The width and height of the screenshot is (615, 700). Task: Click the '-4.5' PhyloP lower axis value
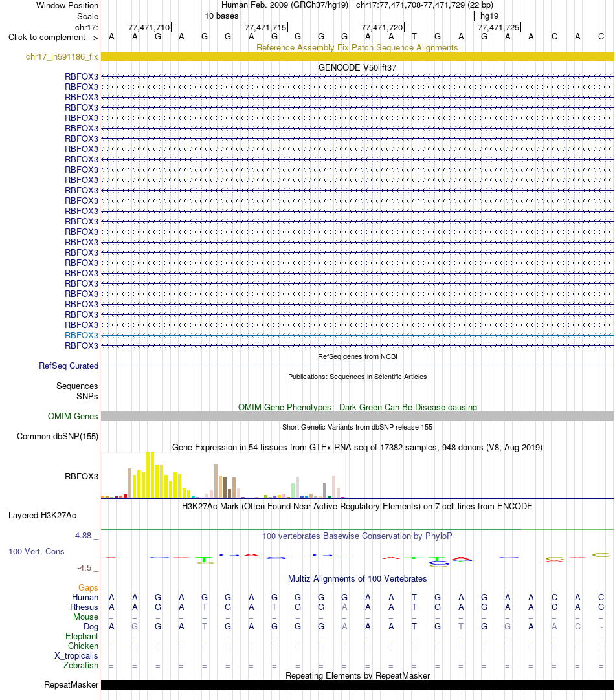pos(84,568)
